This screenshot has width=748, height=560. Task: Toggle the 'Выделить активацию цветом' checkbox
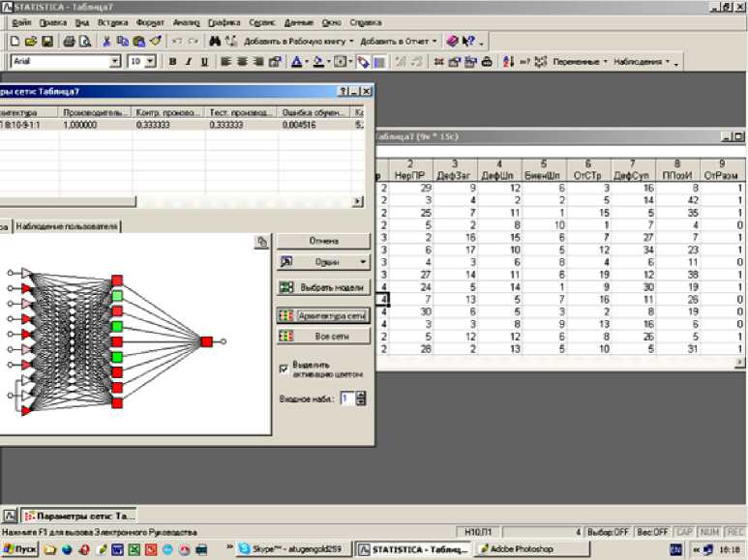pos(283,368)
